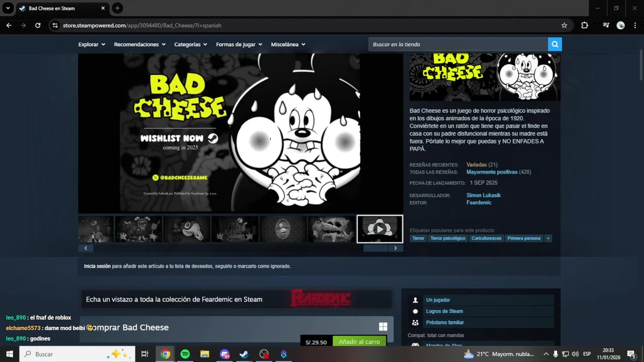Open Variadas recent reviews link
Screen dimensions: 644x362
click(x=476, y=164)
